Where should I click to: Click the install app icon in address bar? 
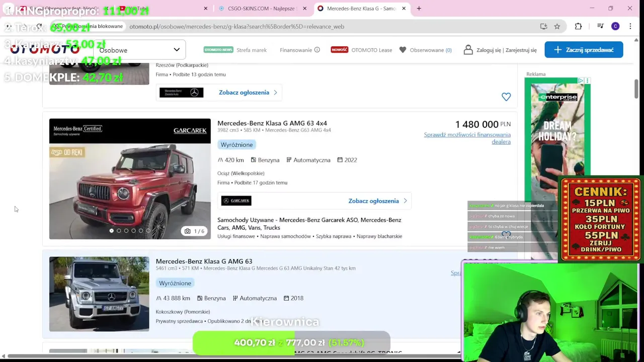[543, 26]
